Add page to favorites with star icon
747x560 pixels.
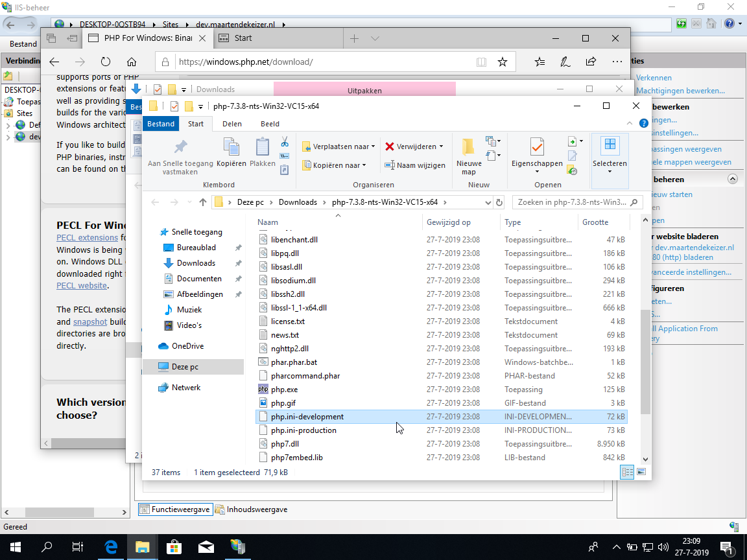pyautogui.click(x=502, y=62)
